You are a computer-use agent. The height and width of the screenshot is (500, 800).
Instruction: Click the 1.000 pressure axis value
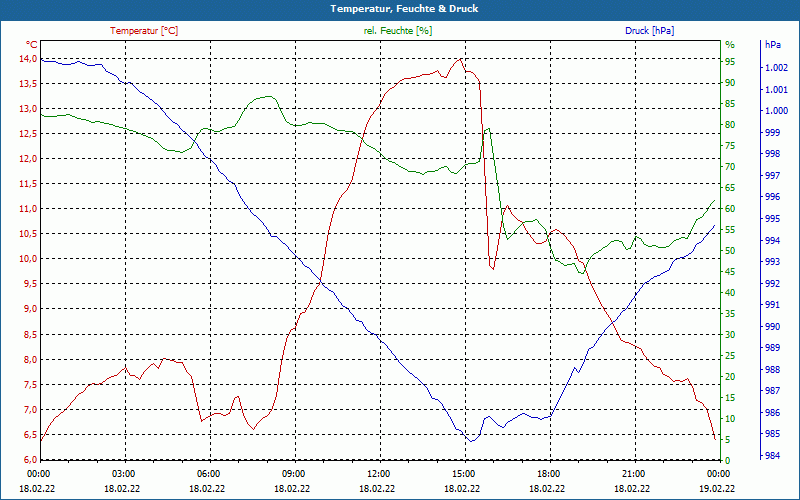[776, 111]
